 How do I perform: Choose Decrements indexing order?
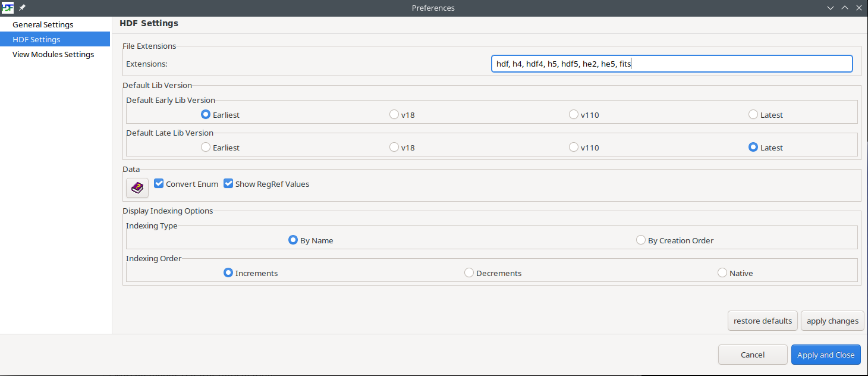469,273
